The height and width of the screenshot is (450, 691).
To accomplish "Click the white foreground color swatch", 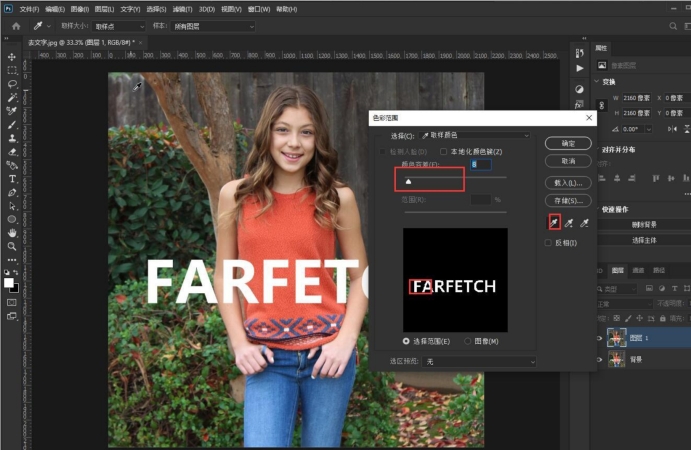I will (9, 283).
